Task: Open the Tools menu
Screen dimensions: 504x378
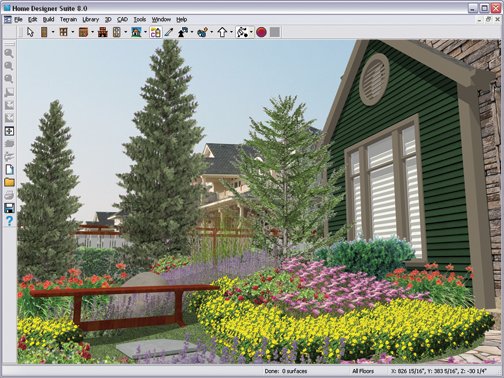Action: 140,19
